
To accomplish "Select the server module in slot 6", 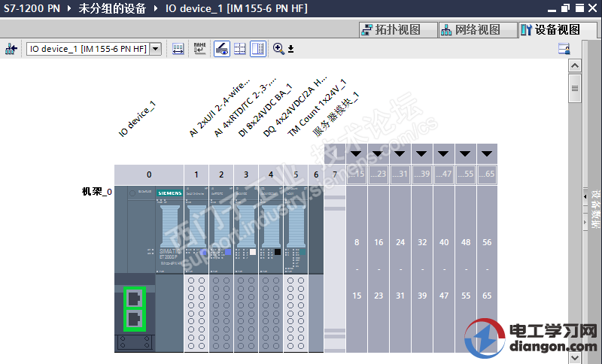I will [316, 268].
